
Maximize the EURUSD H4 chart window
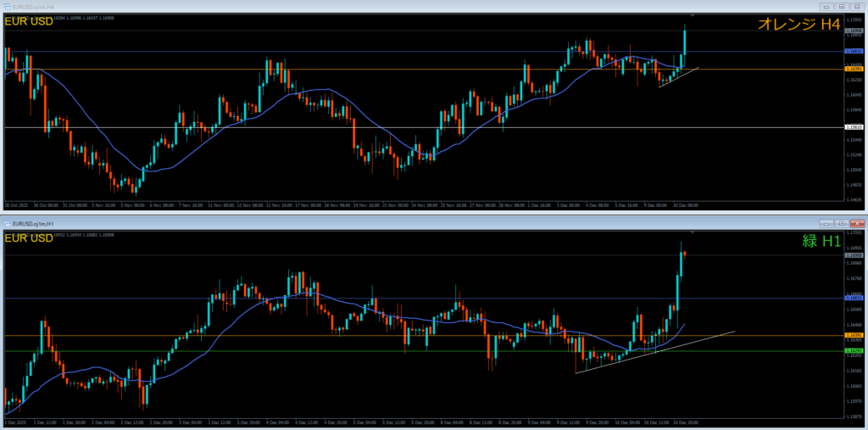(x=843, y=6)
